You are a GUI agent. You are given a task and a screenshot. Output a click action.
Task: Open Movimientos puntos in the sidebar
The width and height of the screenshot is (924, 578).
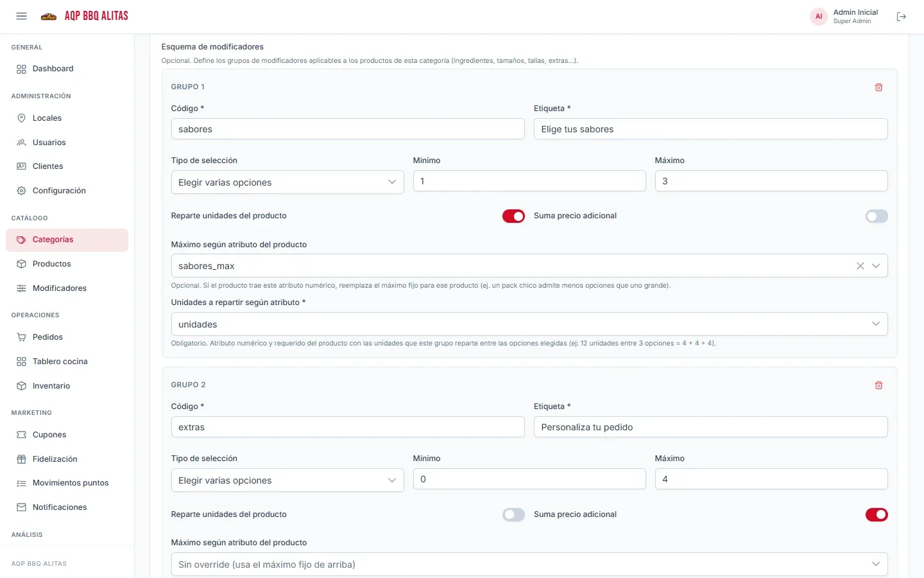point(67,483)
